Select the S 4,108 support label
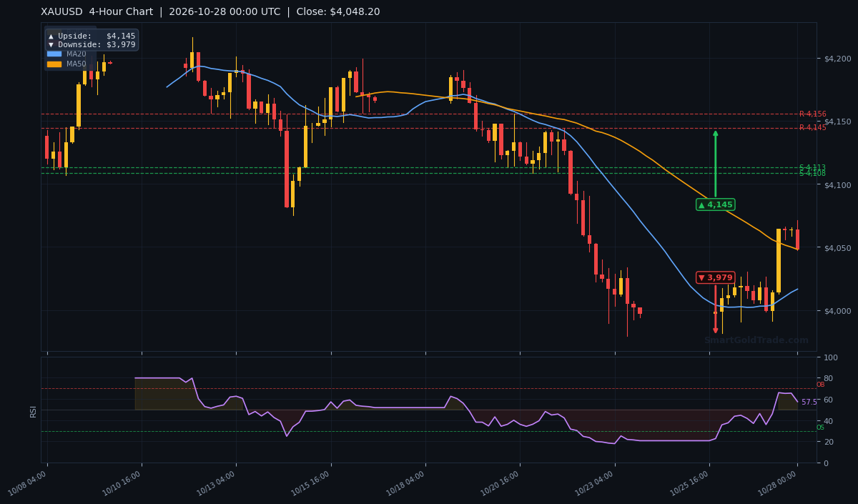 tap(812, 173)
